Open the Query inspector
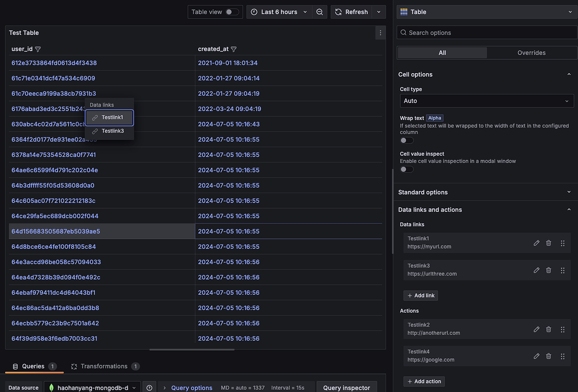Screen dimensions: 578x392 pos(347,387)
